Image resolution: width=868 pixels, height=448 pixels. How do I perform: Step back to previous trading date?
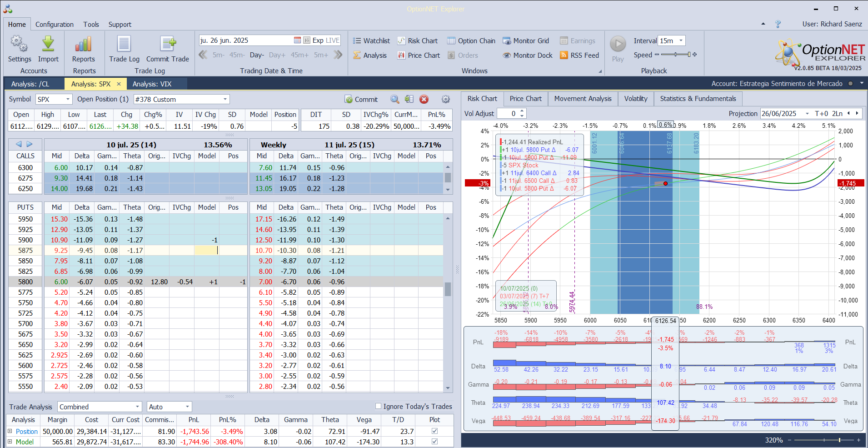coord(203,55)
